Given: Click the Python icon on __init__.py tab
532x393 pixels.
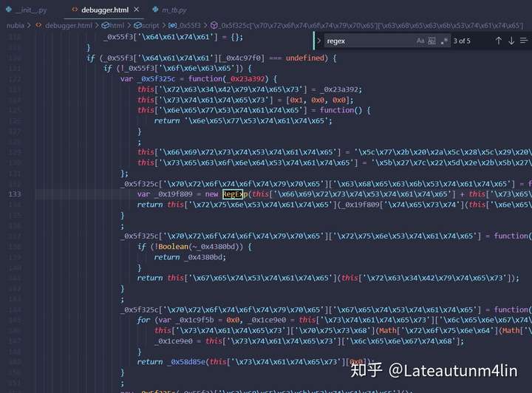Looking at the screenshot, I should coord(9,10).
